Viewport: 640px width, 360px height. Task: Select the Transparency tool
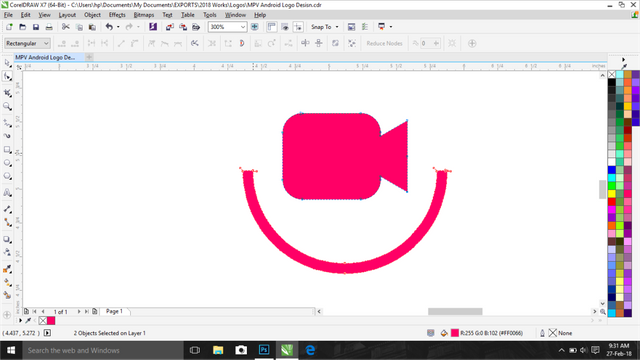point(7,253)
